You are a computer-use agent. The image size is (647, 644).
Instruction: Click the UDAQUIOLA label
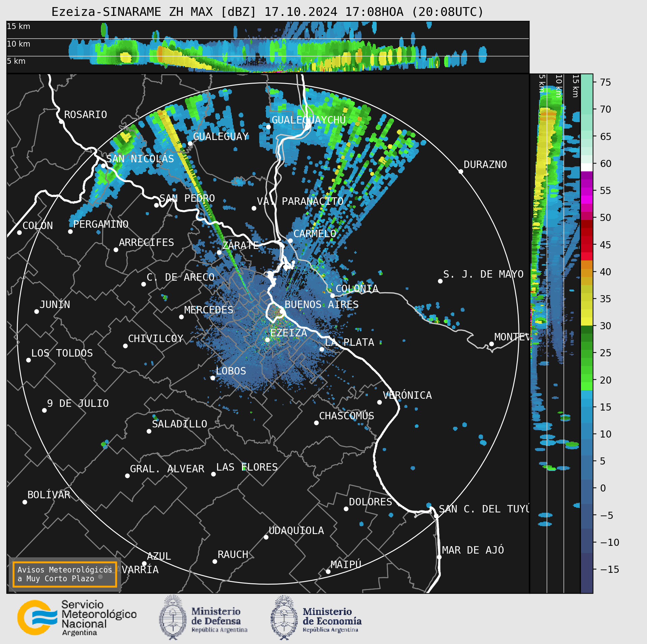point(296,531)
